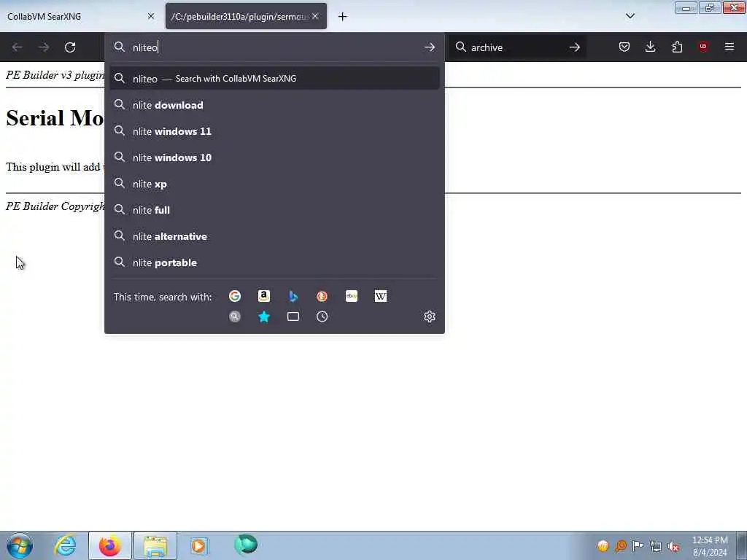Click the search box containing 'archive'
Screen dimensions: 747x560
pyautogui.click(x=517, y=47)
